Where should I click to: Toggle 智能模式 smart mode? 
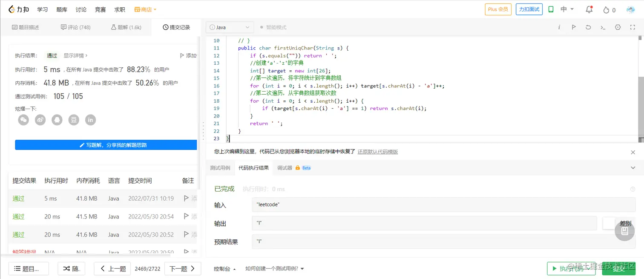(273, 27)
